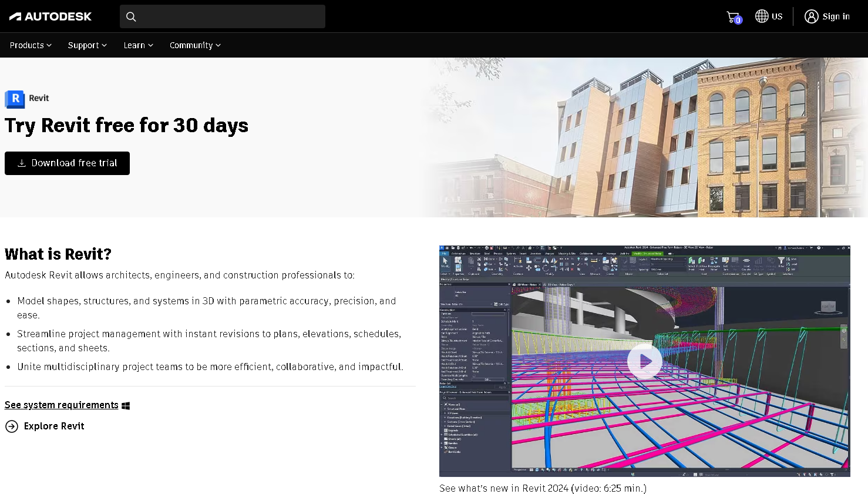Click the Try Revit free for 30 days heading
The image size is (868, 494).
point(126,126)
